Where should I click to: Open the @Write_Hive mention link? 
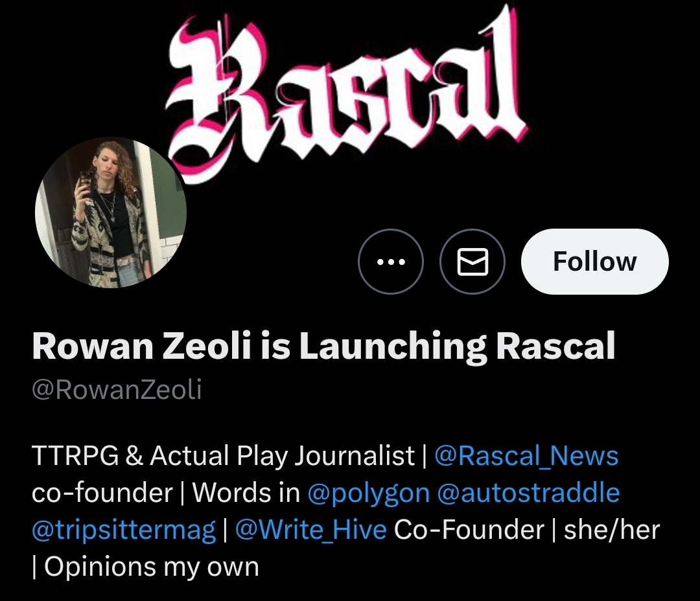click(x=310, y=530)
